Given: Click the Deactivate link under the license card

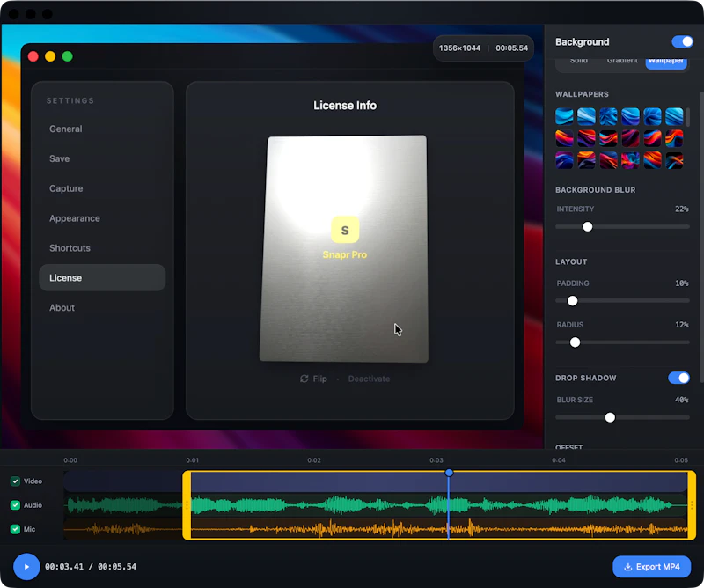Looking at the screenshot, I should (x=369, y=379).
